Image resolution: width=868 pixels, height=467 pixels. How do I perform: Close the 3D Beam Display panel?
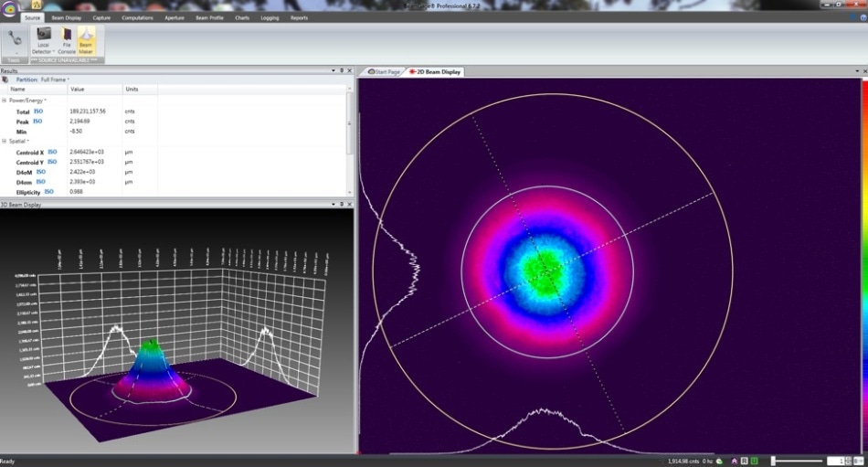click(x=349, y=205)
